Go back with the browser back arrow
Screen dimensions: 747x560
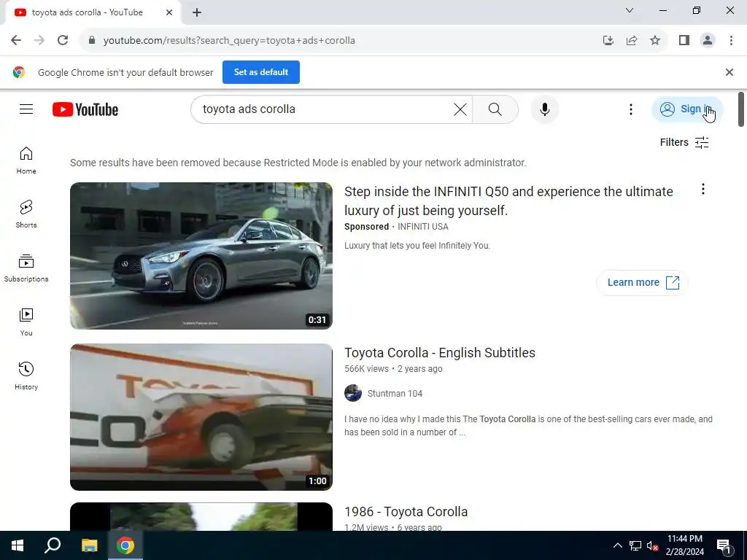[x=16, y=41]
